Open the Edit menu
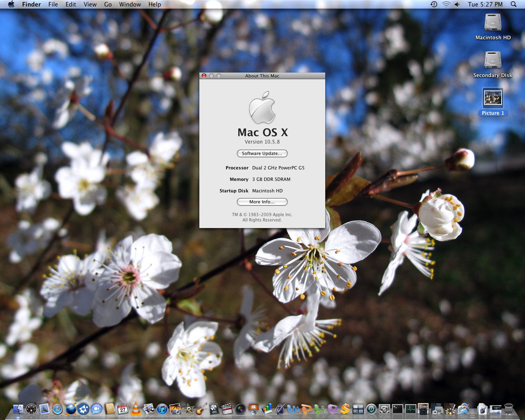 click(71, 4)
